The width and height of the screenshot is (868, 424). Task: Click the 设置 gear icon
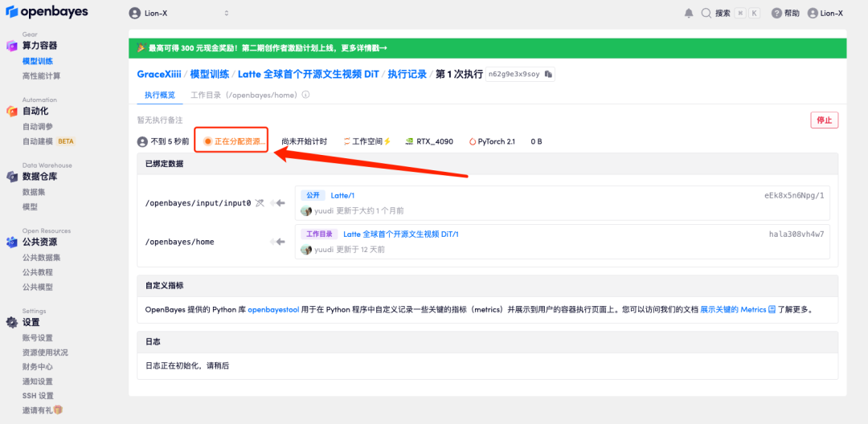pyautogui.click(x=12, y=322)
